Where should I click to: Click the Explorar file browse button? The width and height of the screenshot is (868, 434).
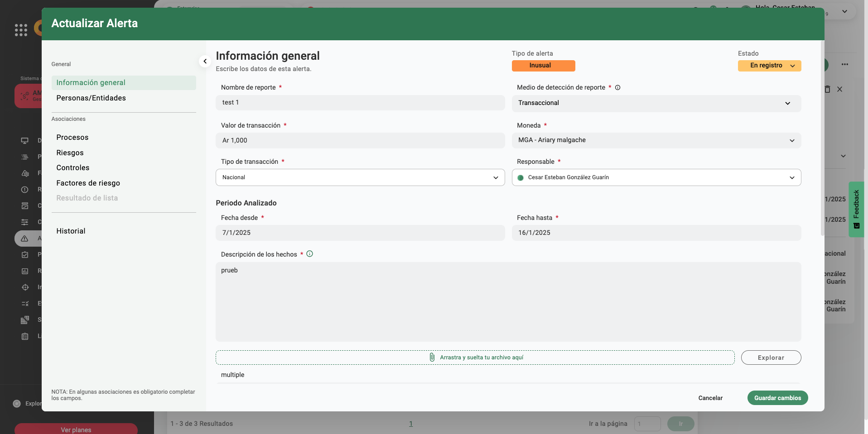[771, 358]
